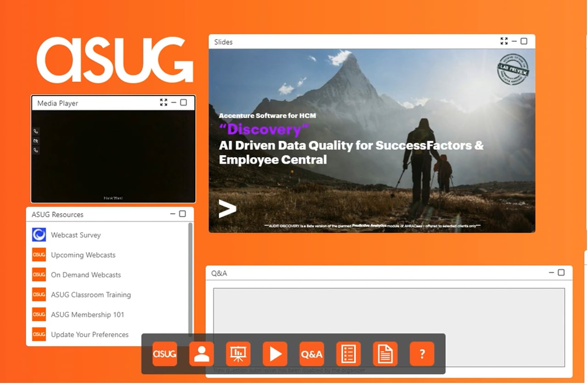Open On Demand Webcasts link

86,275
